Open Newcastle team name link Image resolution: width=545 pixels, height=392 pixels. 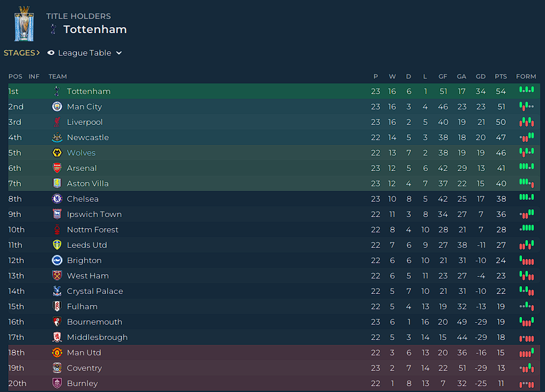(x=88, y=138)
